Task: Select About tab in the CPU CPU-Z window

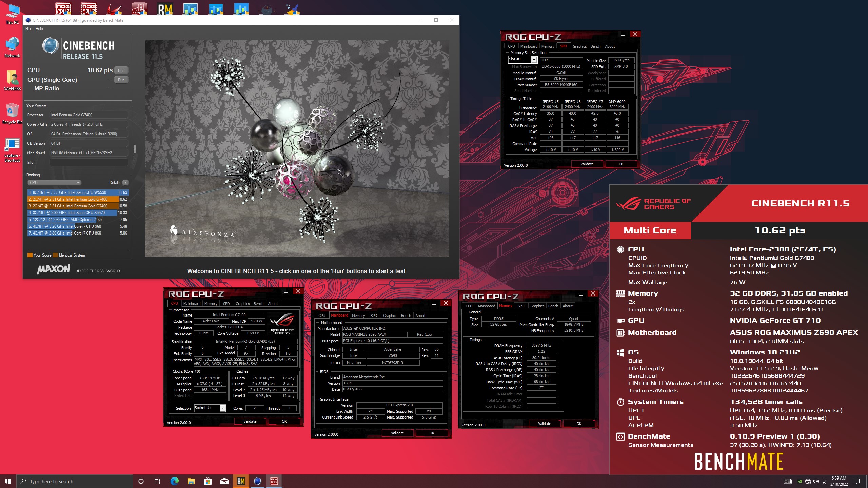Action: pyautogui.click(x=273, y=304)
